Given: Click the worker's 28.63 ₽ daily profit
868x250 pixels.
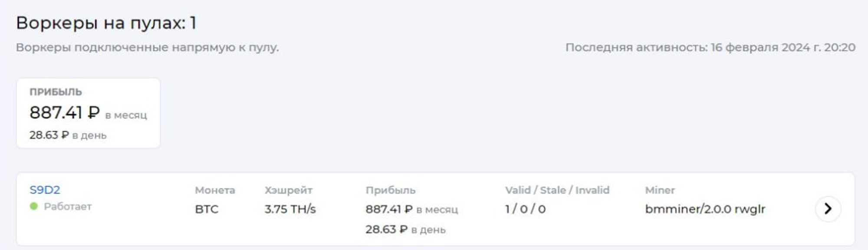Looking at the screenshot, I should (x=405, y=229).
